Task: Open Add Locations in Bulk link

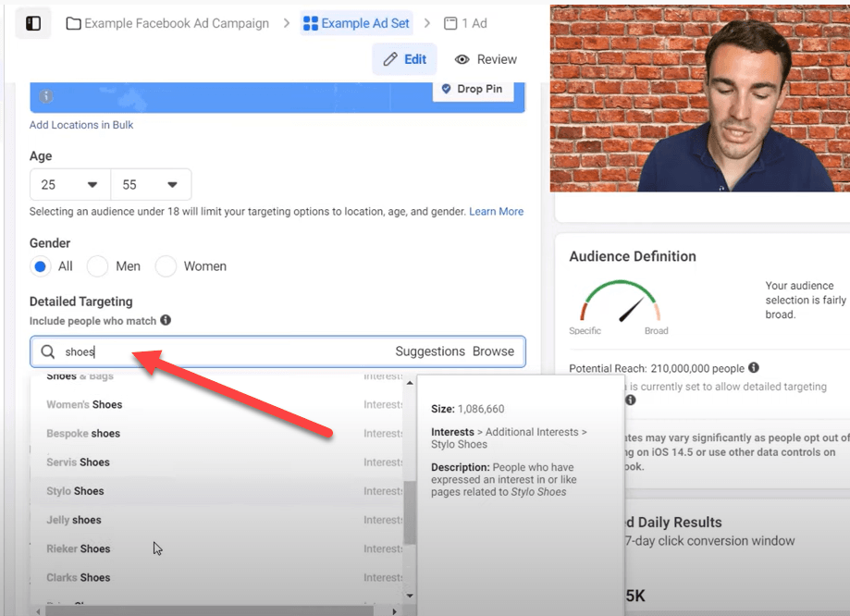Action: point(81,125)
